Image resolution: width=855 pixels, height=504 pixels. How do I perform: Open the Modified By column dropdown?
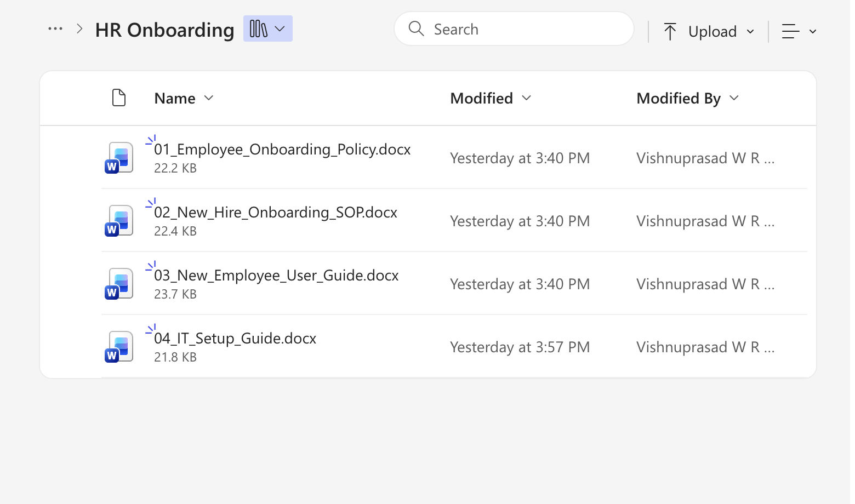tap(734, 98)
